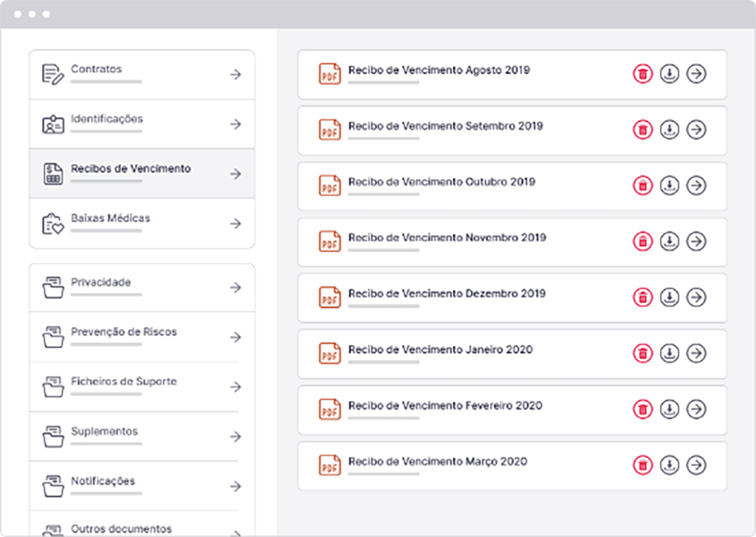Open the Notificações folder

103,481
